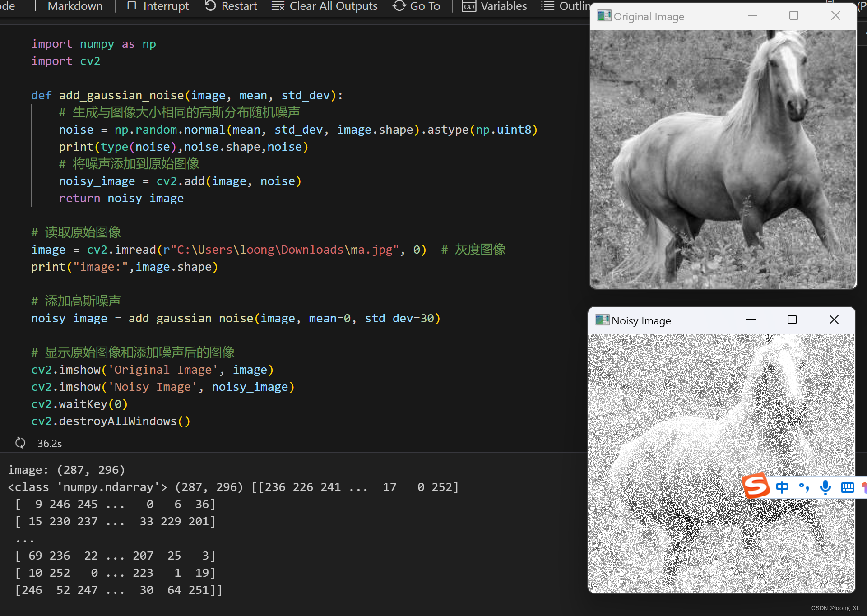
Task: Open the Variables panel
Action: coord(494,6)
